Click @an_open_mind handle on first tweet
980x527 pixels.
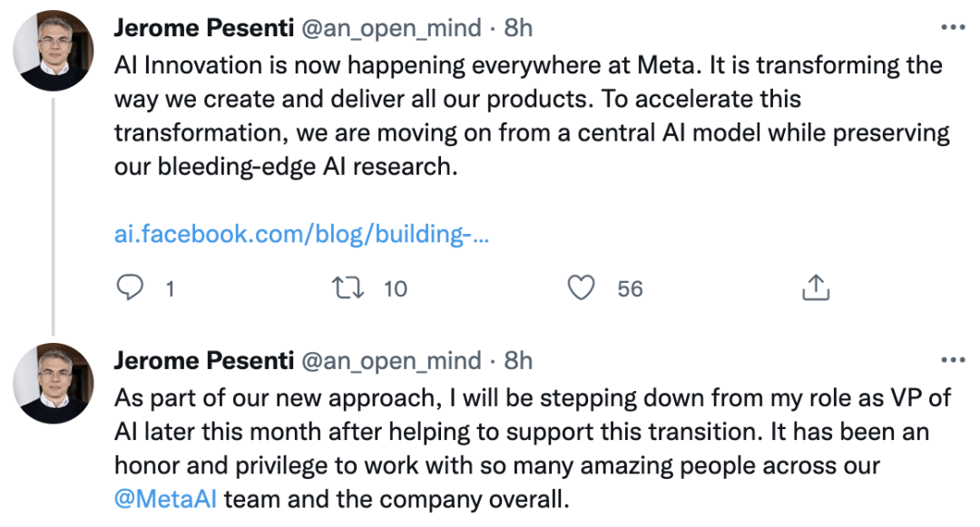click(x=391, y=28)
